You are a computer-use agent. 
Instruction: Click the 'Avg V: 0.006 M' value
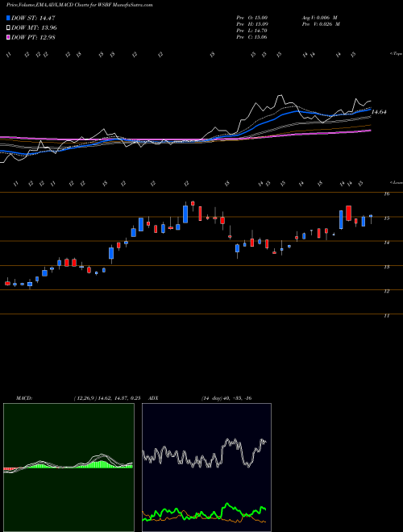[x=320, y=17]
